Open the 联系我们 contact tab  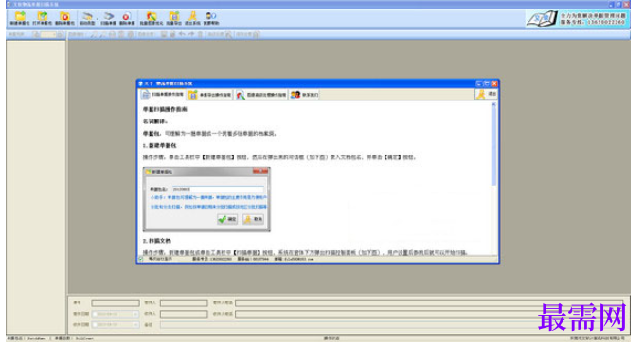[x=304, y=95]
